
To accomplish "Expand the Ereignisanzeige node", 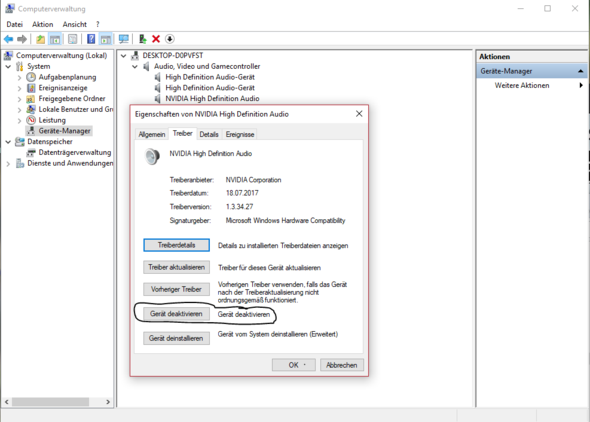I will [19, 88].
